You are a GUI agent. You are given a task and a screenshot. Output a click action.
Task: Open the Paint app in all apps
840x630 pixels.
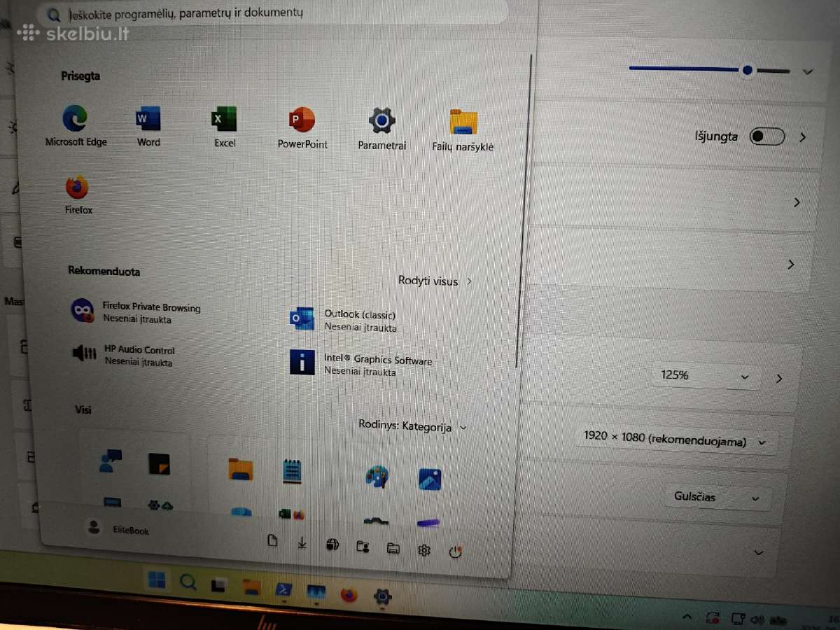[x=377, y=477]
